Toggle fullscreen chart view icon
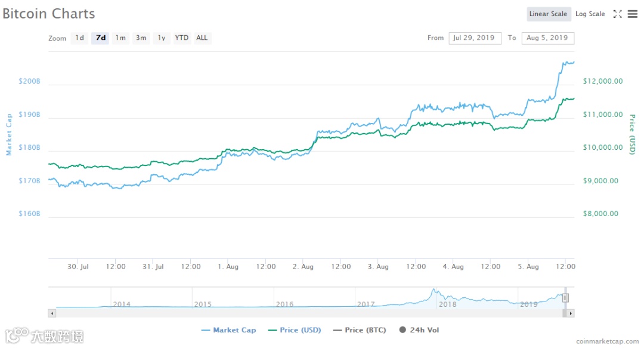The height and width of the screenshot is (348, 644). (x=617, y=14)
